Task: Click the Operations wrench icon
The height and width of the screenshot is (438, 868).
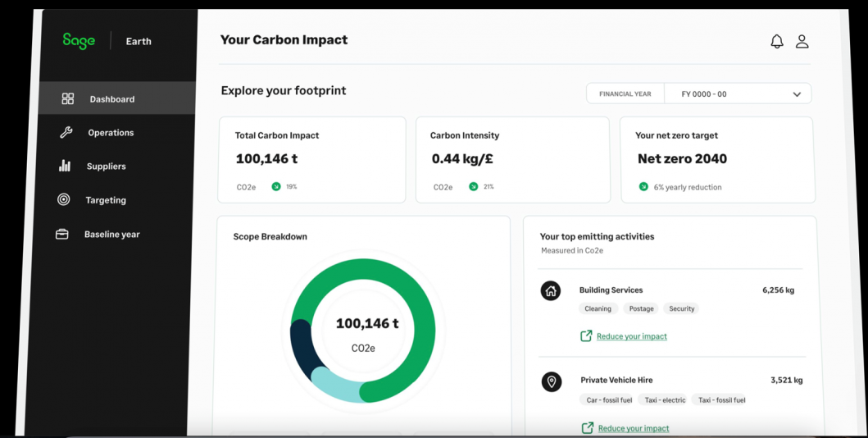Action: pos(66,132)
